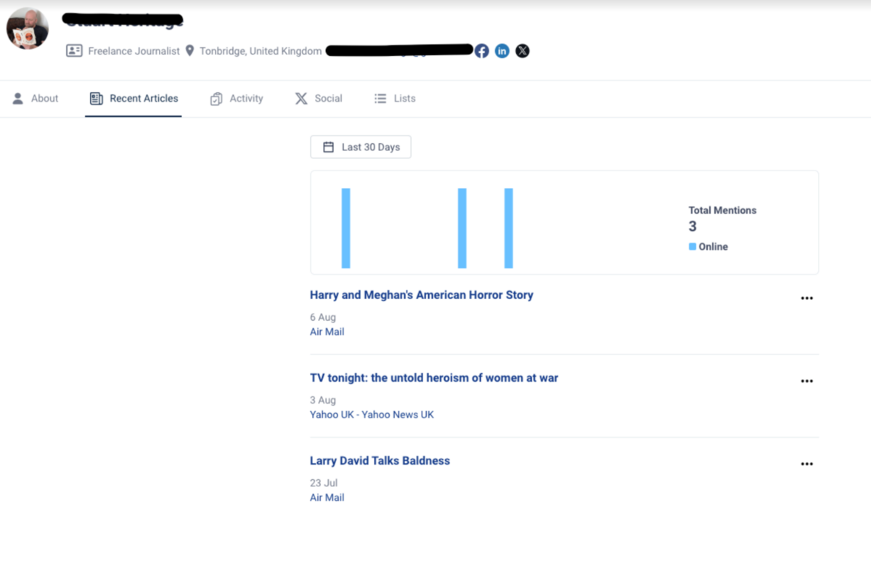Open the Social tab

point(319,99)
